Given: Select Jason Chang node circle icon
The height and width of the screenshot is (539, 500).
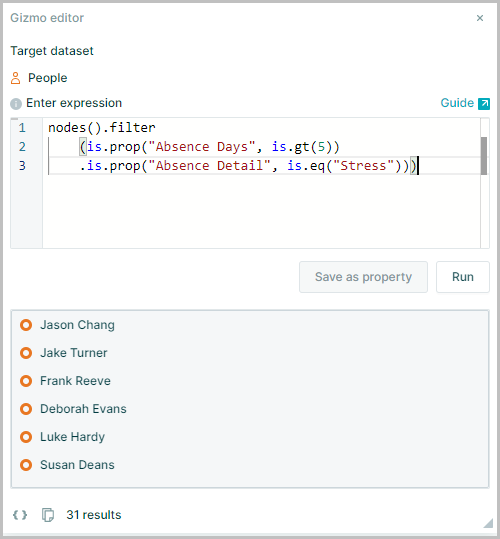Looking at the screenshot, I should point(26,325).
